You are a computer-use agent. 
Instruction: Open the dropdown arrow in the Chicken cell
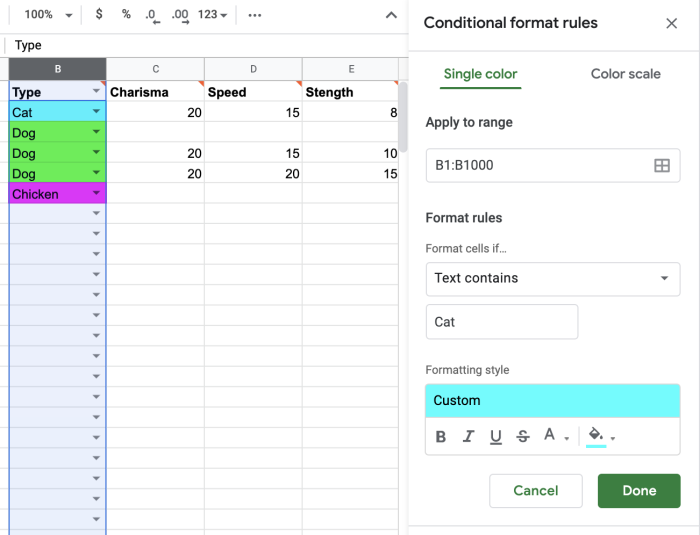tap(96, 193)
